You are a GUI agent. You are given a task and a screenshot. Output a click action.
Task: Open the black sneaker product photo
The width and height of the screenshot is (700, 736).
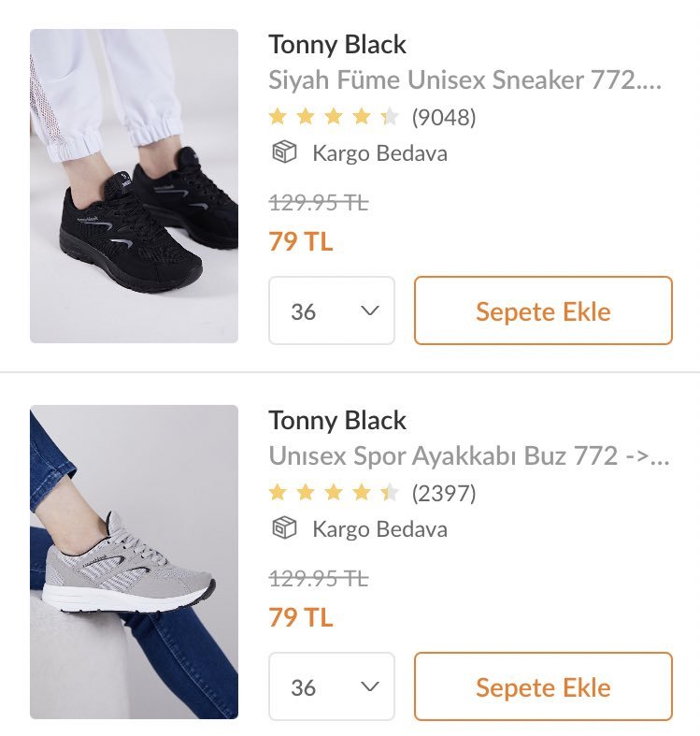tap(134, 186)
